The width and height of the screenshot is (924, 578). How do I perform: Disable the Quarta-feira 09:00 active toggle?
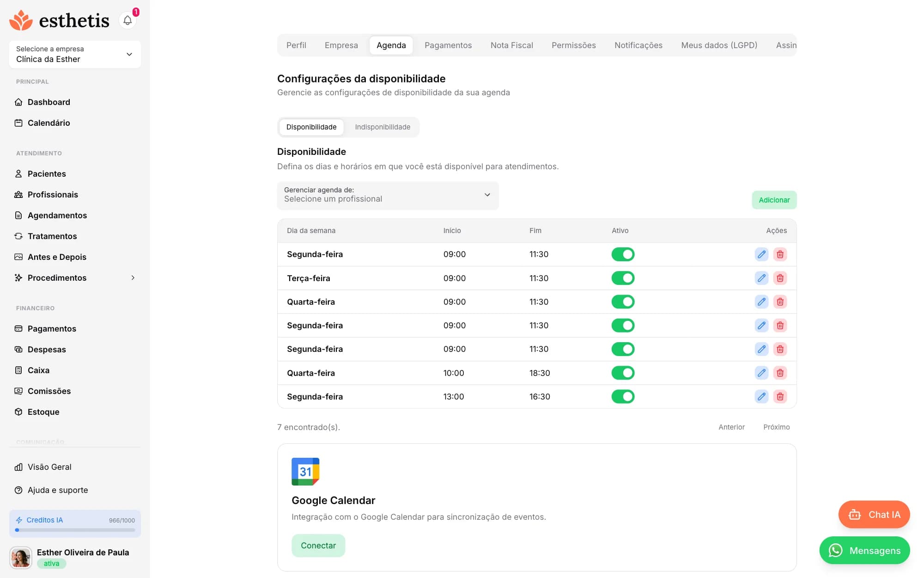[x=623, y=301]
